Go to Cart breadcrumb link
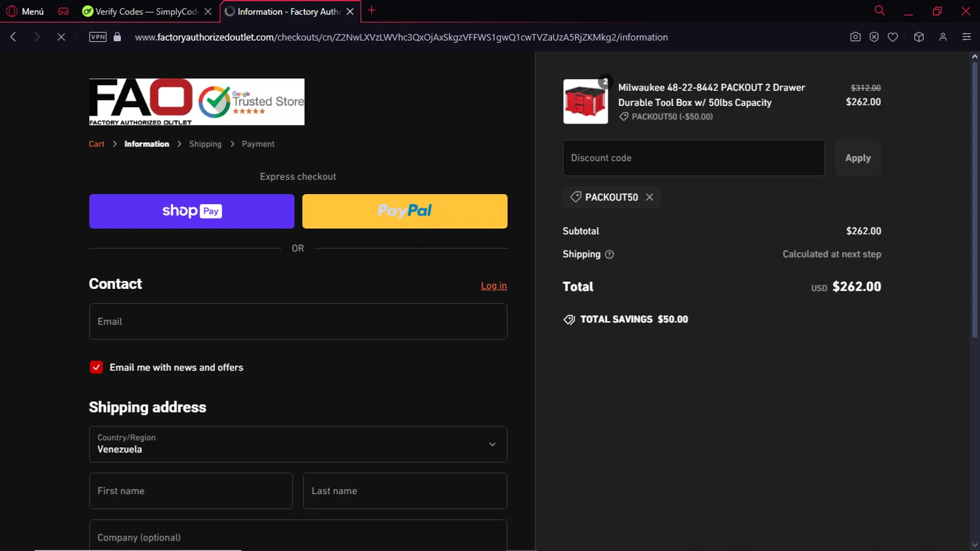The image size is (980, 551). (x=97, y=144)
